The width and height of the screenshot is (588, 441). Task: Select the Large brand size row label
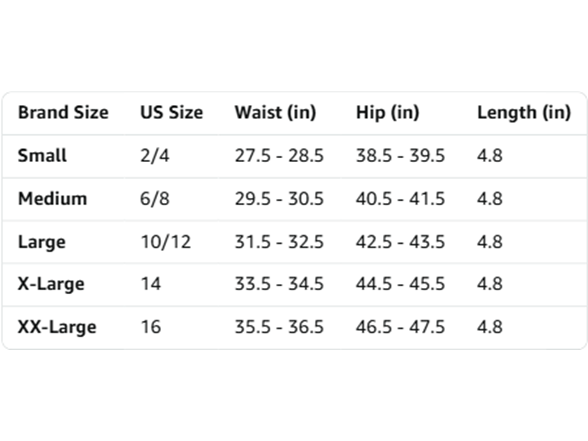tap(42, 242)
